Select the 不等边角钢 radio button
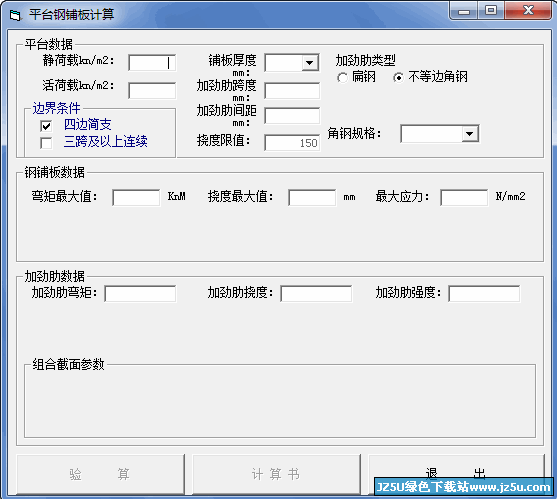Viewport: 557px width, 499px height. 399,77
